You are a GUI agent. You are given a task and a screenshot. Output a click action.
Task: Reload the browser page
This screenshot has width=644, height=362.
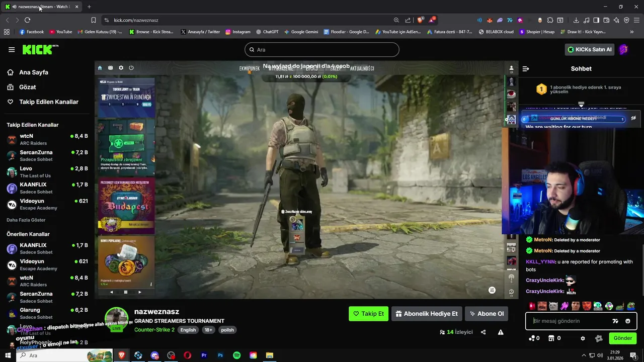click(x=27, y=20)
